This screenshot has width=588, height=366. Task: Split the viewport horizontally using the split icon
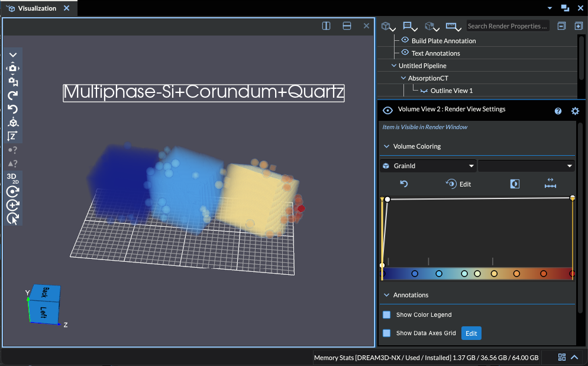click(347, 26)
